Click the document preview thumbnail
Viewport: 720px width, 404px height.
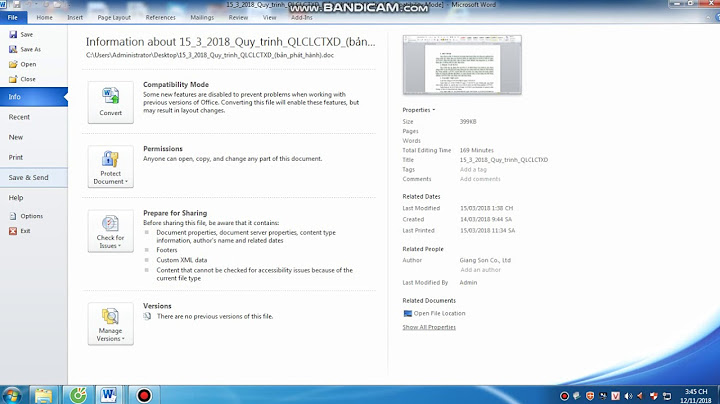462,65
